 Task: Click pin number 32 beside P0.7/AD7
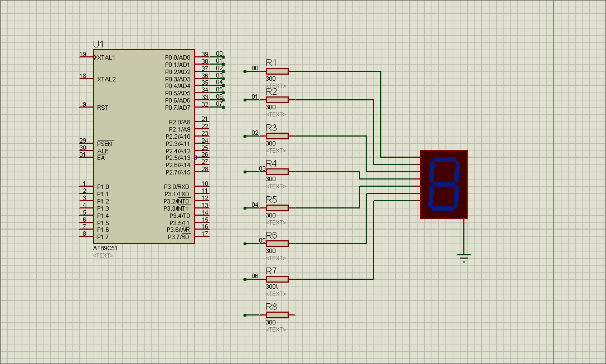point(205,104)
